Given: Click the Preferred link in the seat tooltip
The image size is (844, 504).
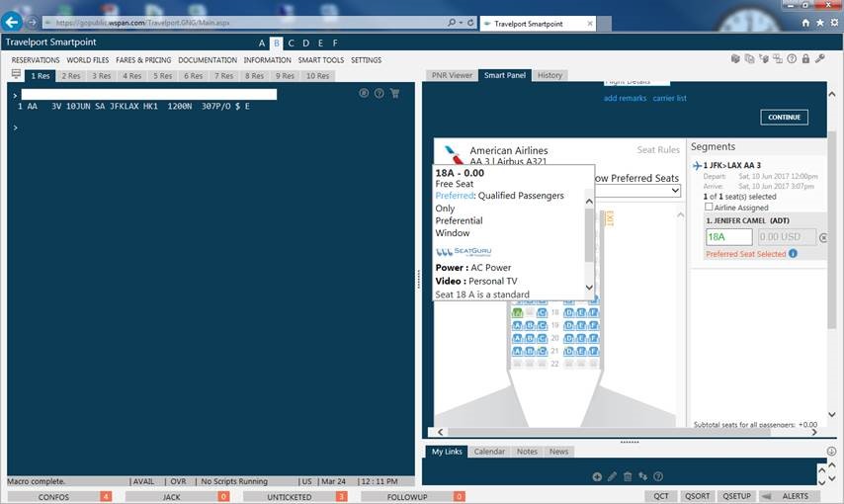Looking at the screenshot, I should (455, 196).
